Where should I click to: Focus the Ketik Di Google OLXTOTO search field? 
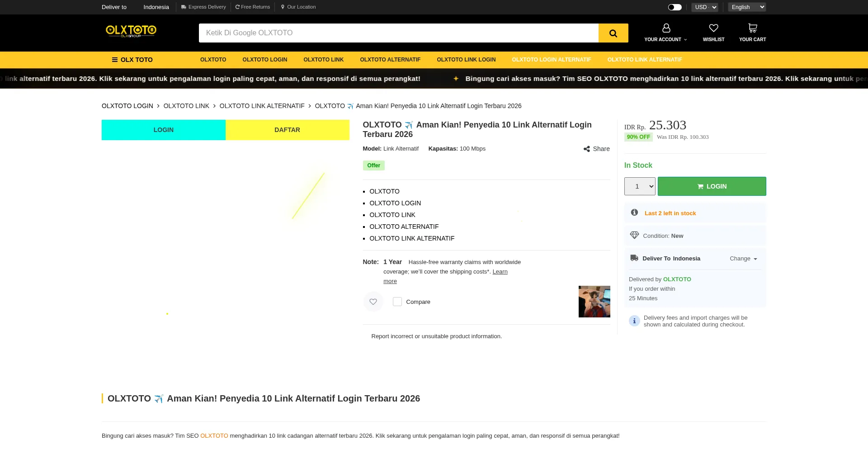coord(399,33)
